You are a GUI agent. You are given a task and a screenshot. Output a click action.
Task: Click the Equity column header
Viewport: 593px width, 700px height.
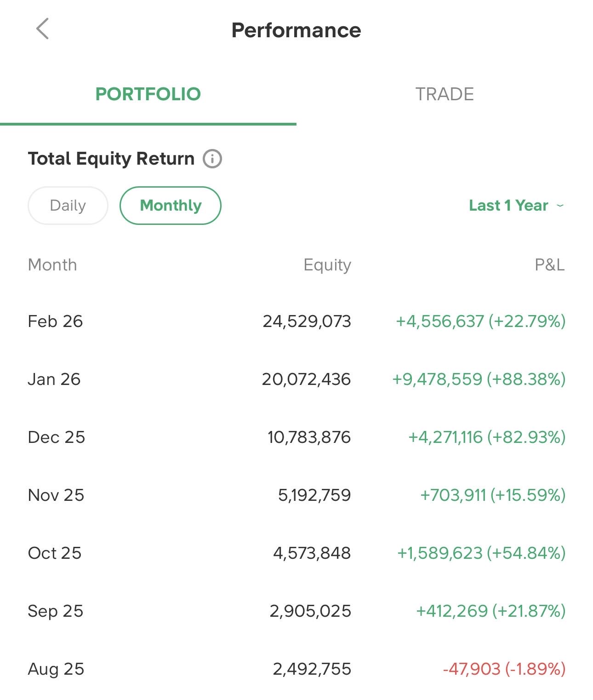(x=327, y=265)
